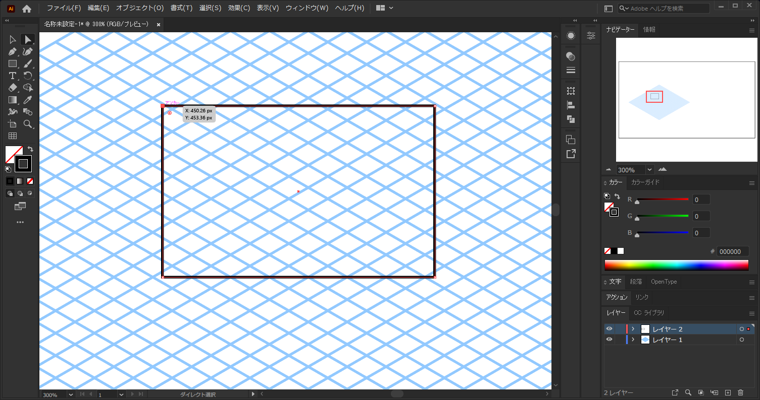Open the Transparency overlapping-circles panel icon
The width and height of the screenshot is (760, 400).
point(571,56)
